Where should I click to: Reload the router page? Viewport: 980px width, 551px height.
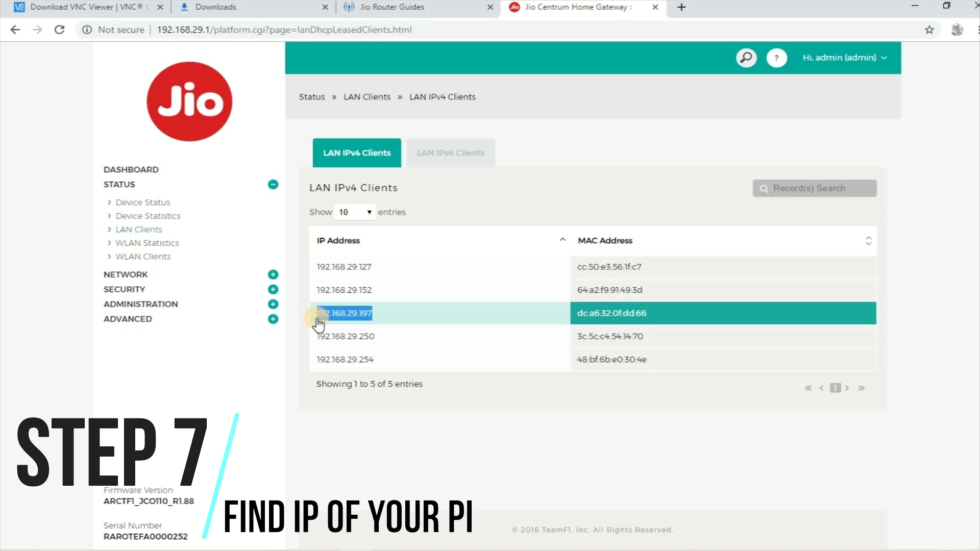(59, 30)
